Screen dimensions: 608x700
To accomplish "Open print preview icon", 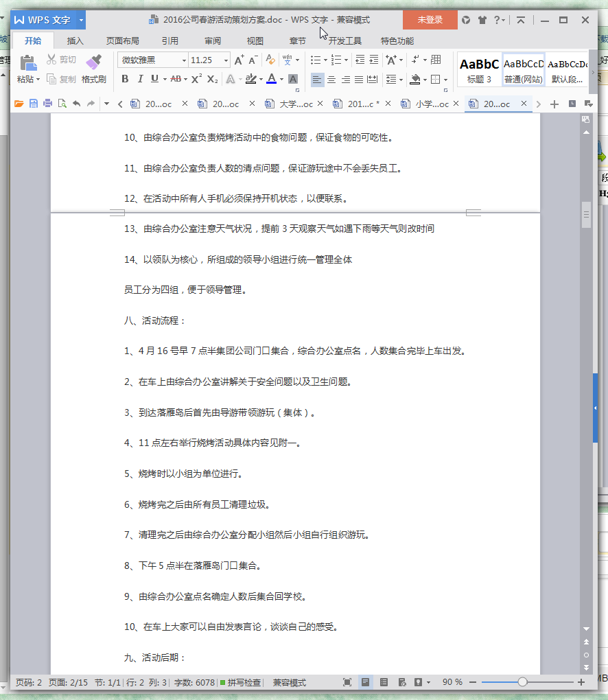I will tap(62, 104).
